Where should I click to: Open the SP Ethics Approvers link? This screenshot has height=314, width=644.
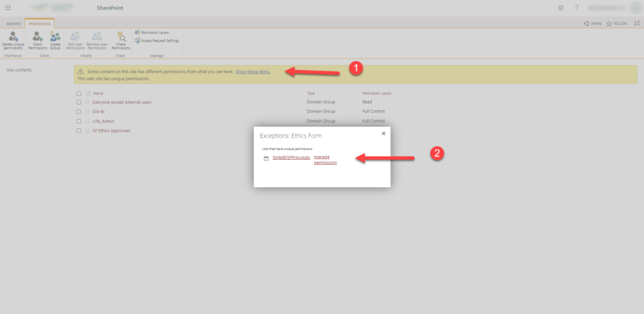click(112, 131)
